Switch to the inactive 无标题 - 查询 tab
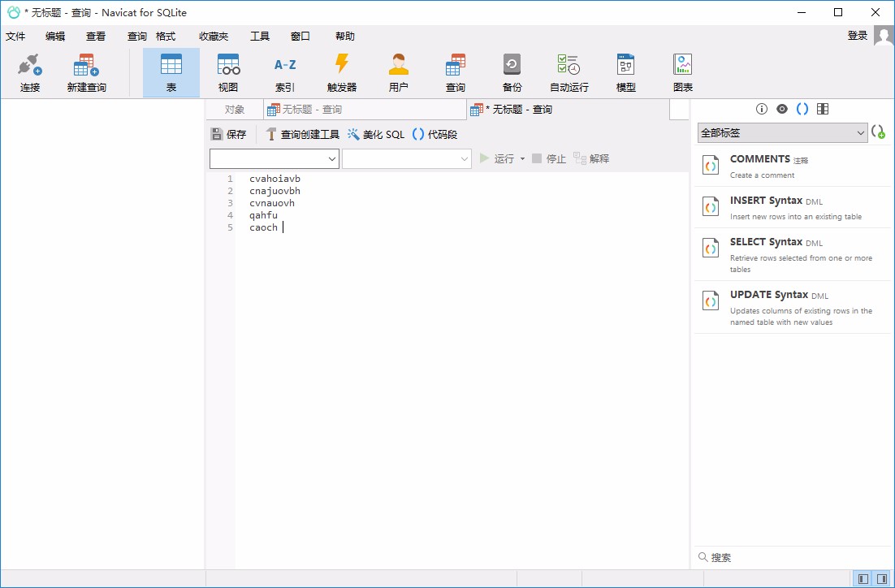 [x=365, y=110]
